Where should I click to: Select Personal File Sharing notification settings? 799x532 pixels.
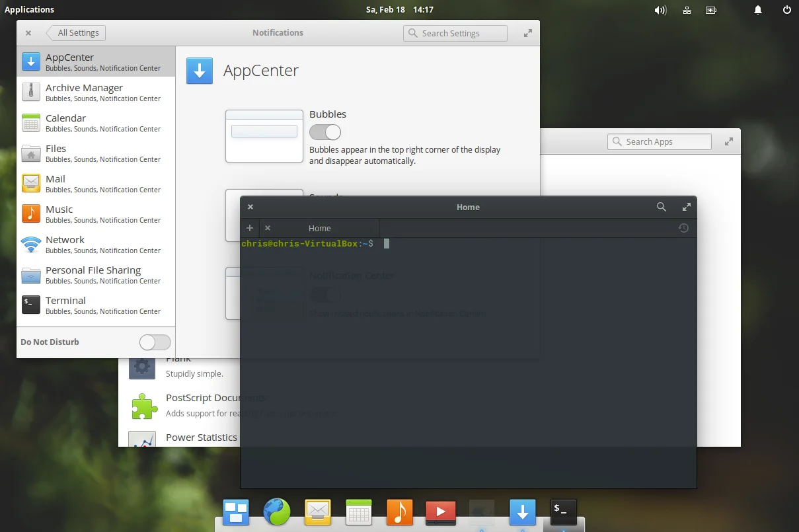pyautogui.click(x=93, y=274)
